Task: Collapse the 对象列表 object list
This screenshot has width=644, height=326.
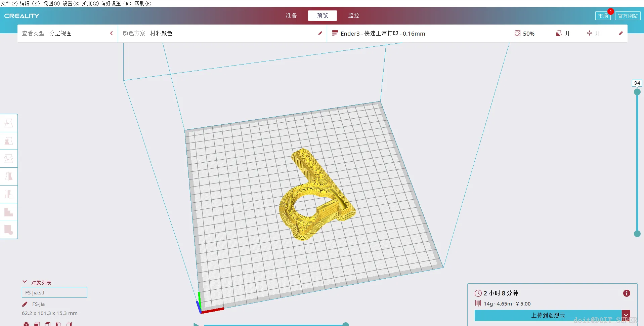Action: (x=25, y=282)
